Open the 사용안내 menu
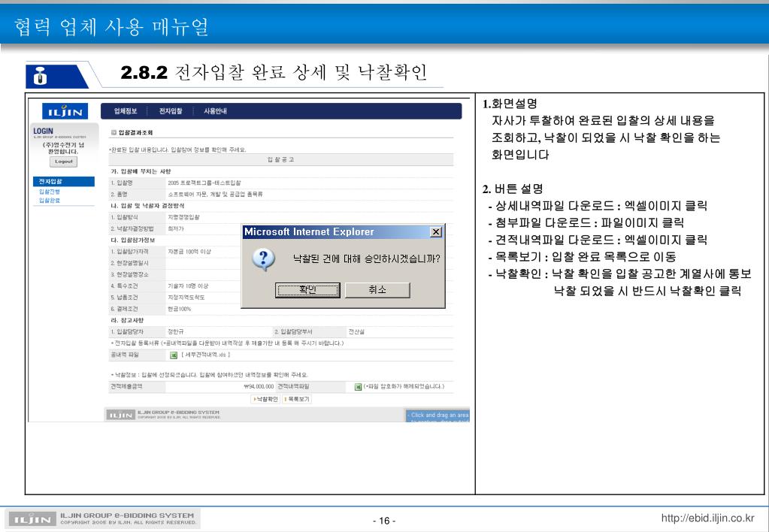Image resolution: width=769 pixels, height=532 pixels. (x=215, y=111)
